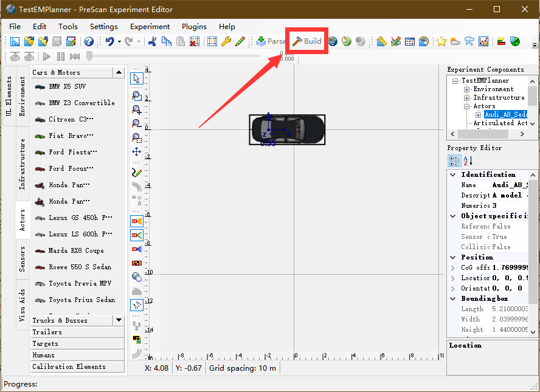Click the star icon in toolbar

pos(441,41)
